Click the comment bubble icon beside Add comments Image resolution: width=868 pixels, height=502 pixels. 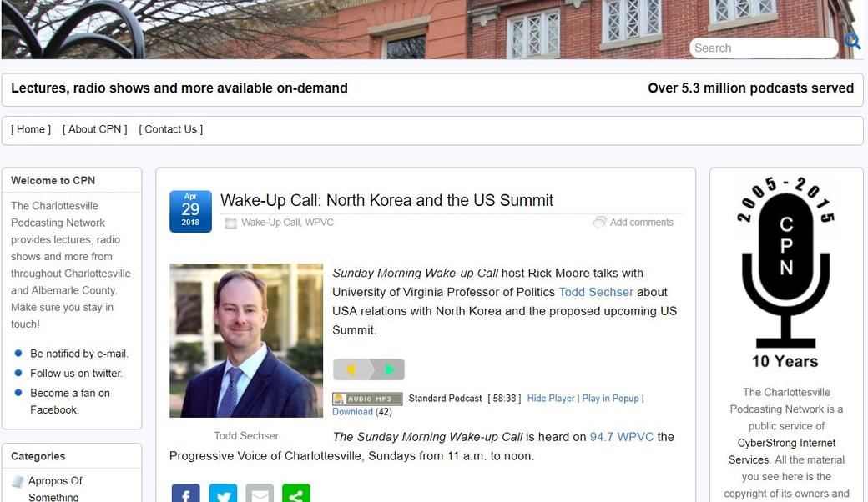pos(599,223)
